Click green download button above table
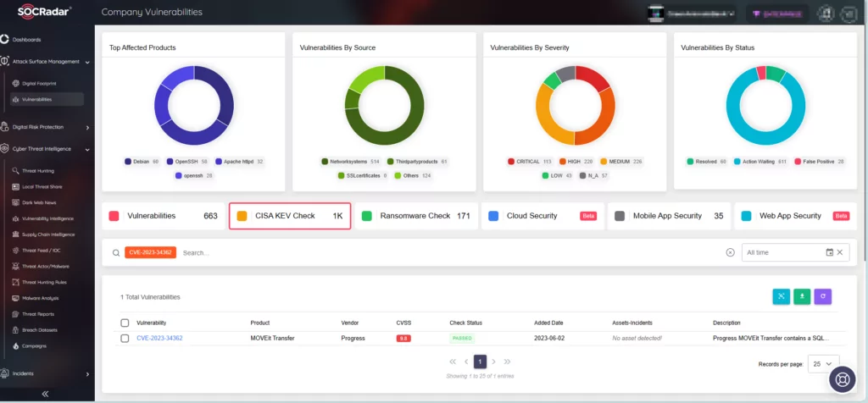The image size is (868, 403). pos(802,296)
